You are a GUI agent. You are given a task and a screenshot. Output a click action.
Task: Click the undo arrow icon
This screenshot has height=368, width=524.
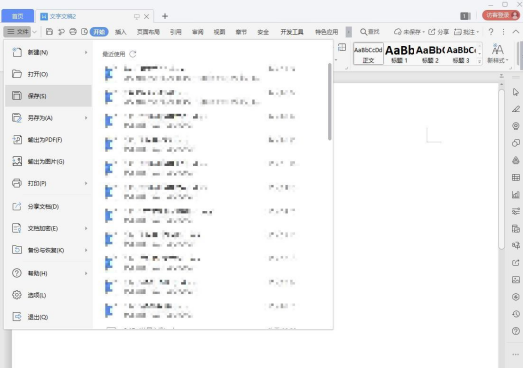tap(61, 32)
